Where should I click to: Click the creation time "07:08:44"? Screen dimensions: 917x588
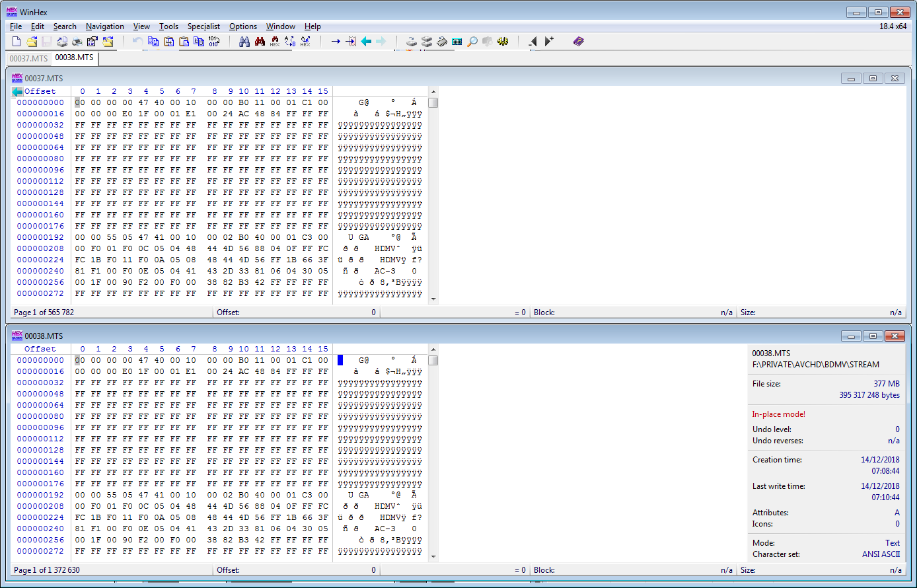886,471
